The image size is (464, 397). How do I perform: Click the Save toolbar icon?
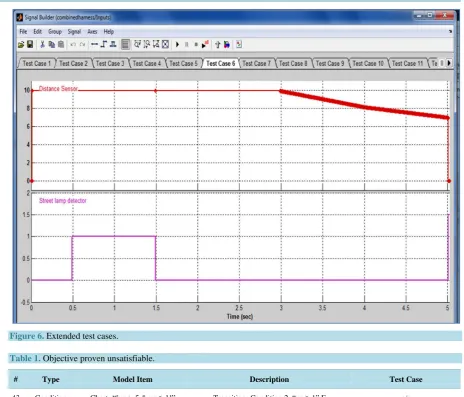pyautogui.click(x=30, y=44)
